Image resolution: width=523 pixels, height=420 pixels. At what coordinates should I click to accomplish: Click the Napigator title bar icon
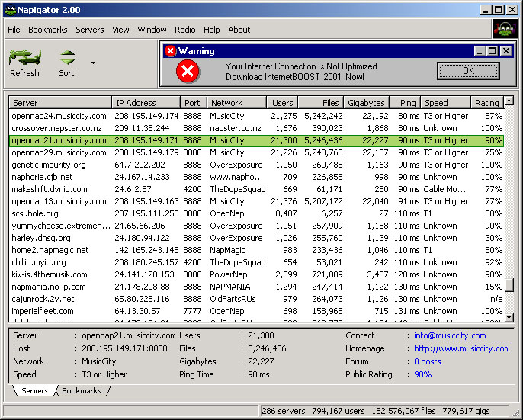[11, 10]
